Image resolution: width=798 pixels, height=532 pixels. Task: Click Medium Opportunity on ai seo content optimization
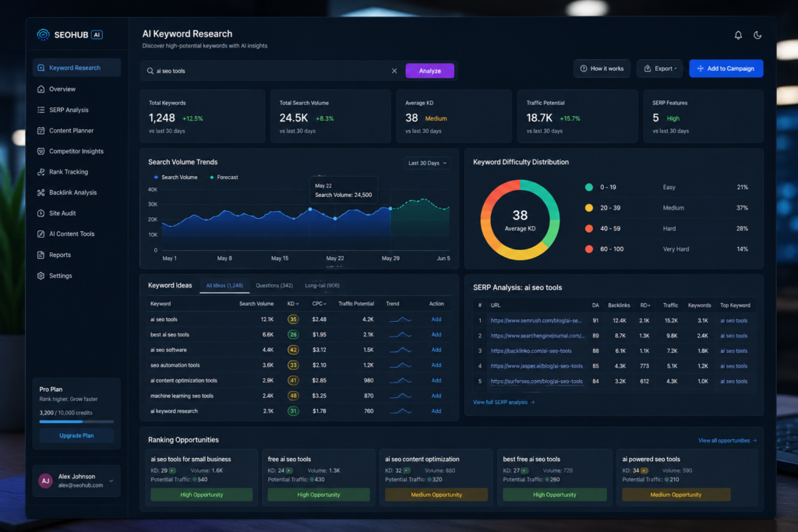click(436, 495)
